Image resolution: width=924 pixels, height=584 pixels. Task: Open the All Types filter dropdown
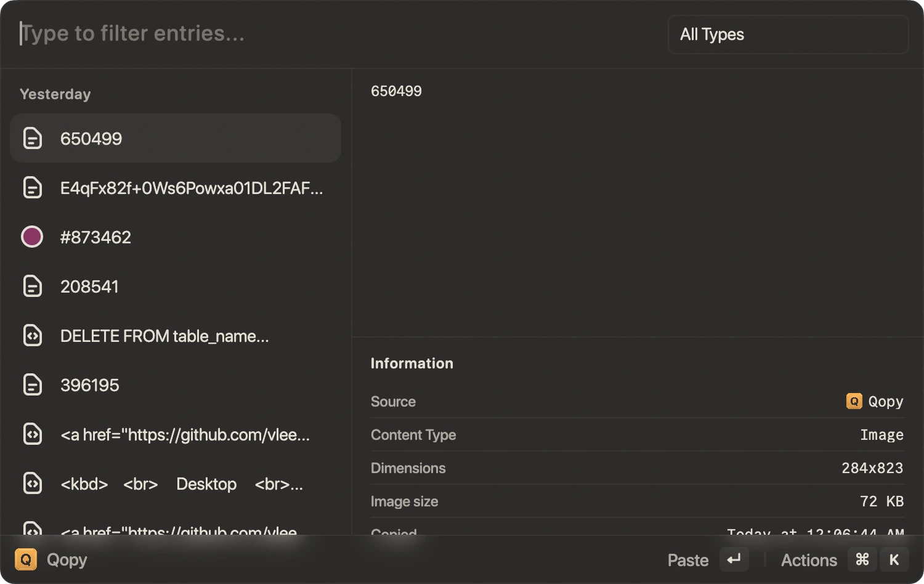coord(788,34)
